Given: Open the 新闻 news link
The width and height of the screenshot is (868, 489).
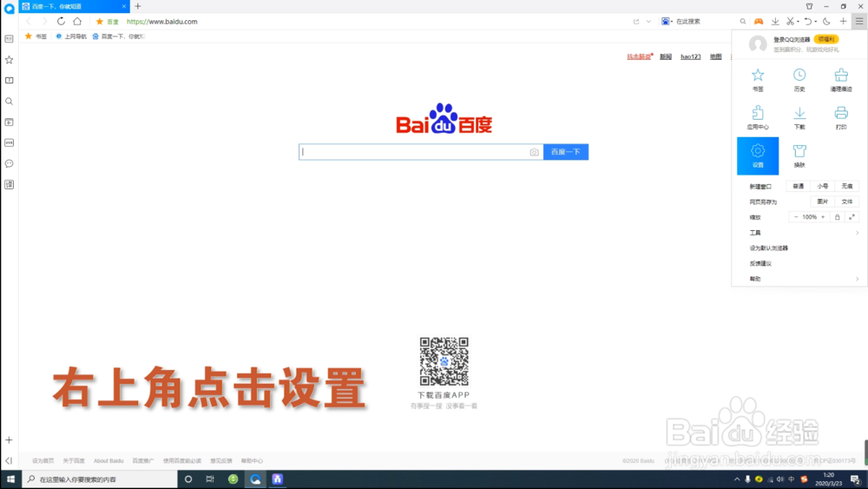Looking at the screenshot, I should click(666, 56).
